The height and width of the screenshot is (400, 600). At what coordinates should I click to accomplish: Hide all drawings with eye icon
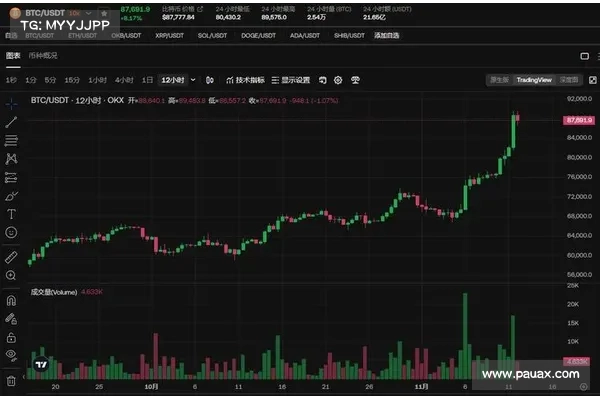coord(11,355)
